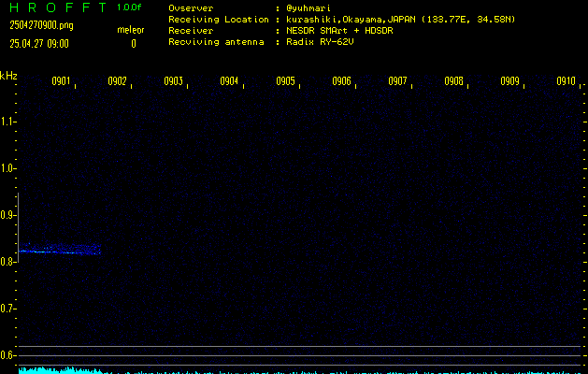This screenshot has width=588, height=374.
Task: Click the Recviving antenna field label
Action: [x=216, y=42]
